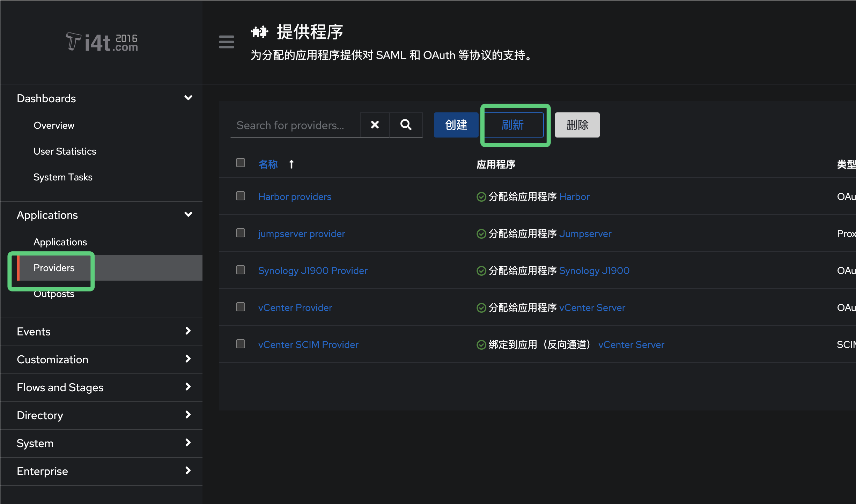This screenshot has height=504, width=856.
Task: Open the Synology J1900 Provider link
Action: 313,270
